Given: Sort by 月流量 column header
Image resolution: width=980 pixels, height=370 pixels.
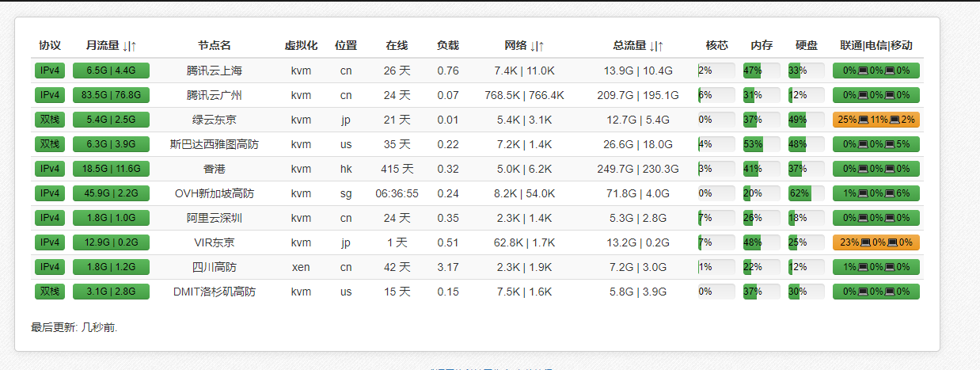Looking at the screenshot, I should pos(111,46).
